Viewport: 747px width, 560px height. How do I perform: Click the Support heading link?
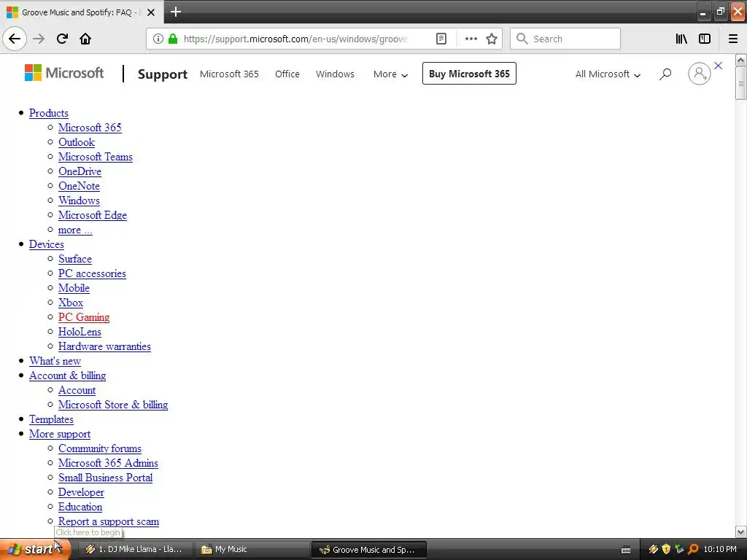click(x=163, y=74)
